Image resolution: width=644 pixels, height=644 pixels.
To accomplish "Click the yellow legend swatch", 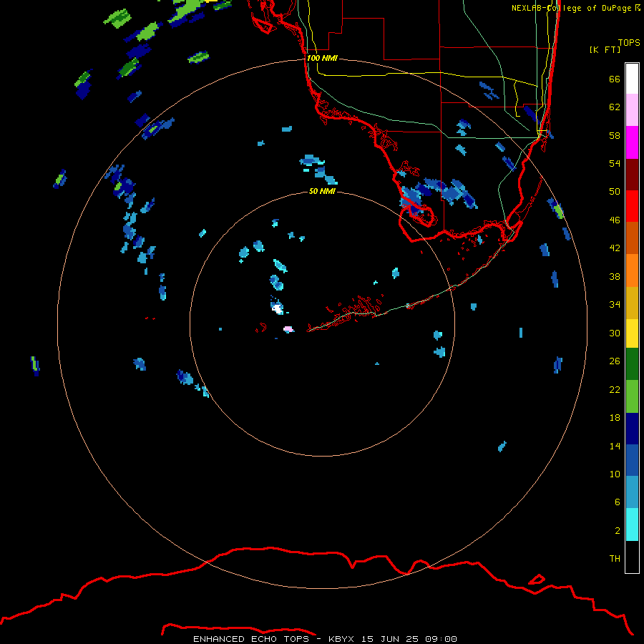I will [x=632, y=333].
